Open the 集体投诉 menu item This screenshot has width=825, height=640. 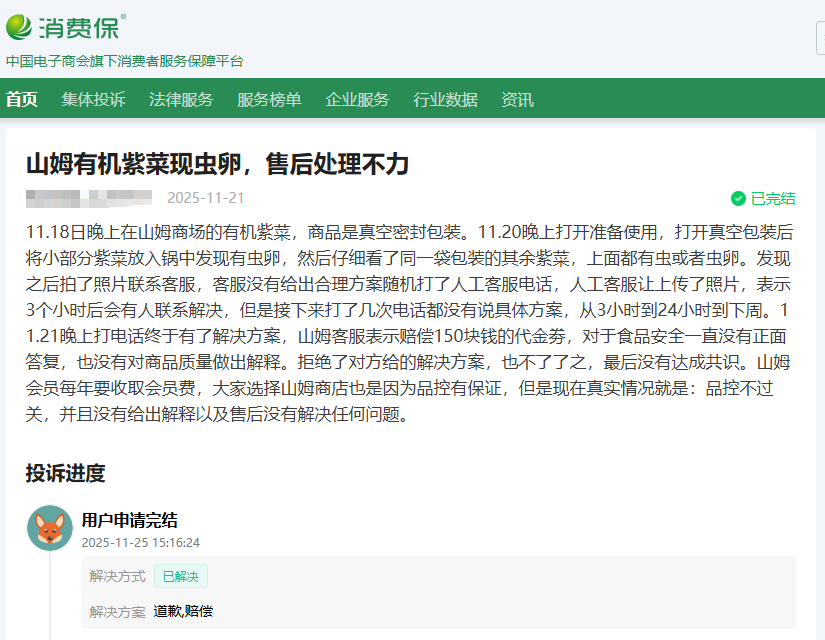click(93, 99)
